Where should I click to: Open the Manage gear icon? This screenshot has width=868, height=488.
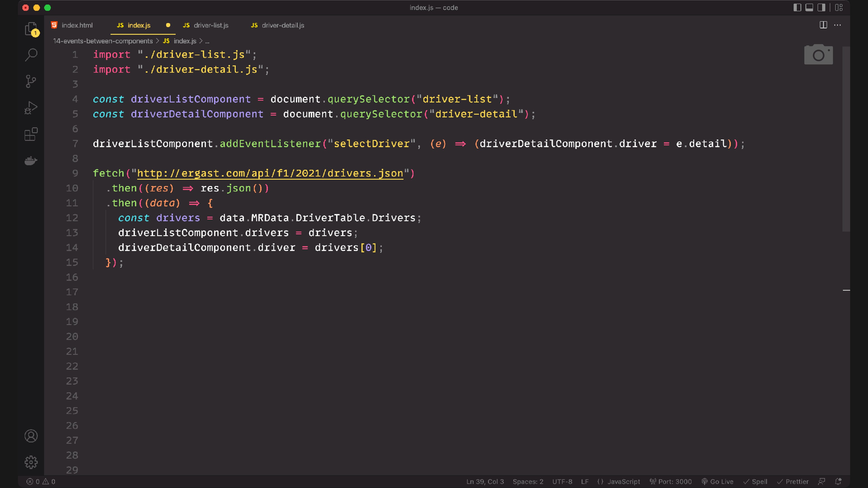[31, 462]
